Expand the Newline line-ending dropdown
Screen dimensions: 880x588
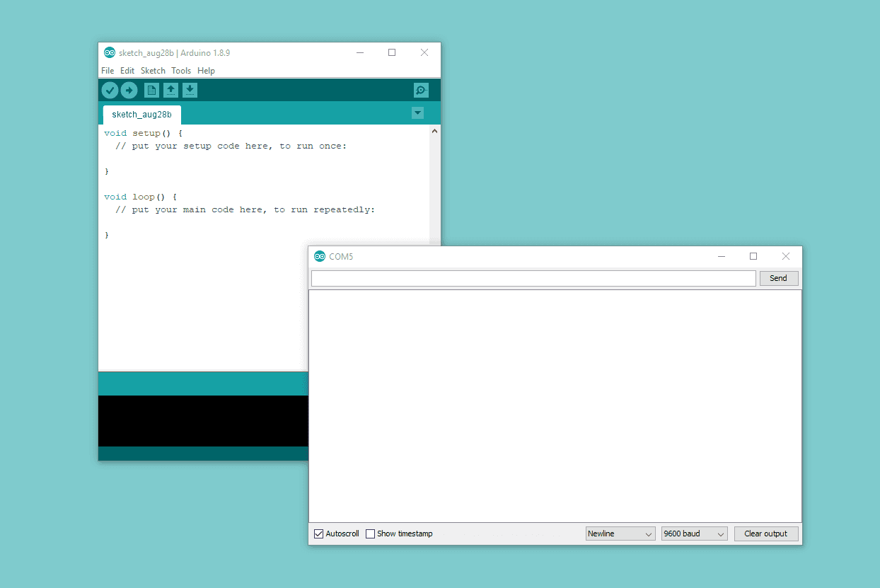pyautogui.click(x=620, y=534)
